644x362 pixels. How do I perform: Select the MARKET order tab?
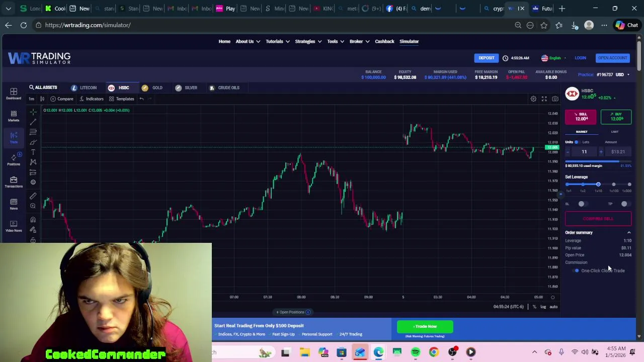tap(582, 132)
